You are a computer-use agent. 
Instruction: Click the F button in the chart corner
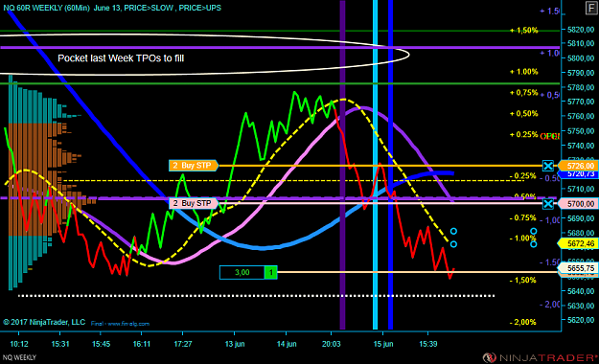tap(591, 8)
